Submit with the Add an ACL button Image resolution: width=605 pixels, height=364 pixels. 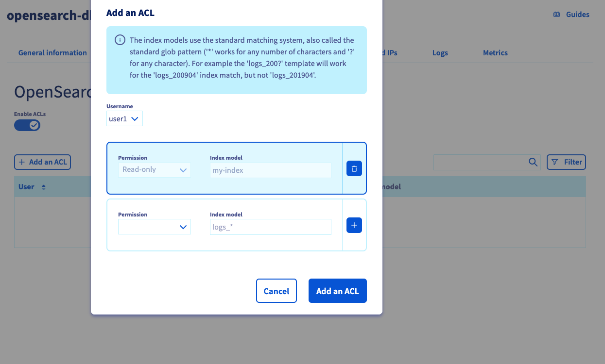pyautogui.click(x=337, y=291)
